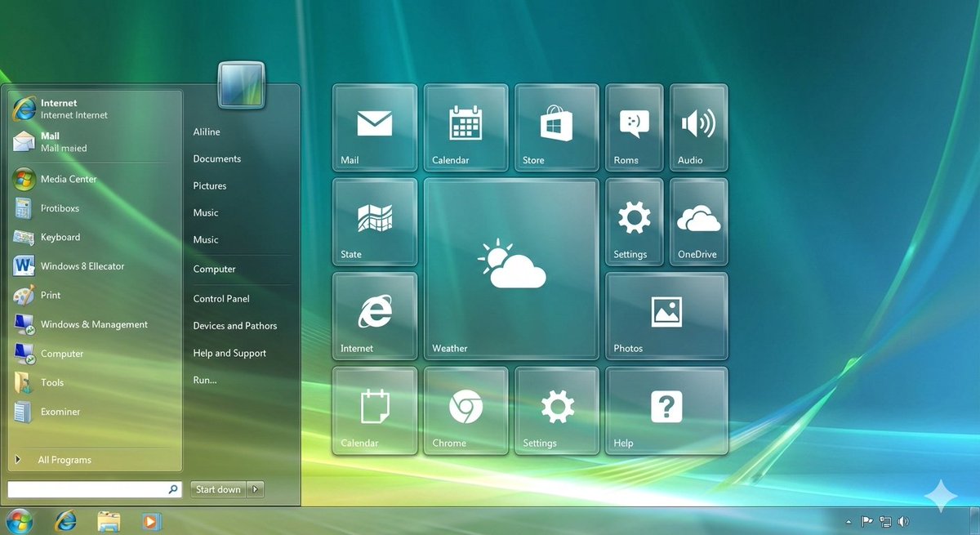Launch Exominer from start menu

coord(95,412)
